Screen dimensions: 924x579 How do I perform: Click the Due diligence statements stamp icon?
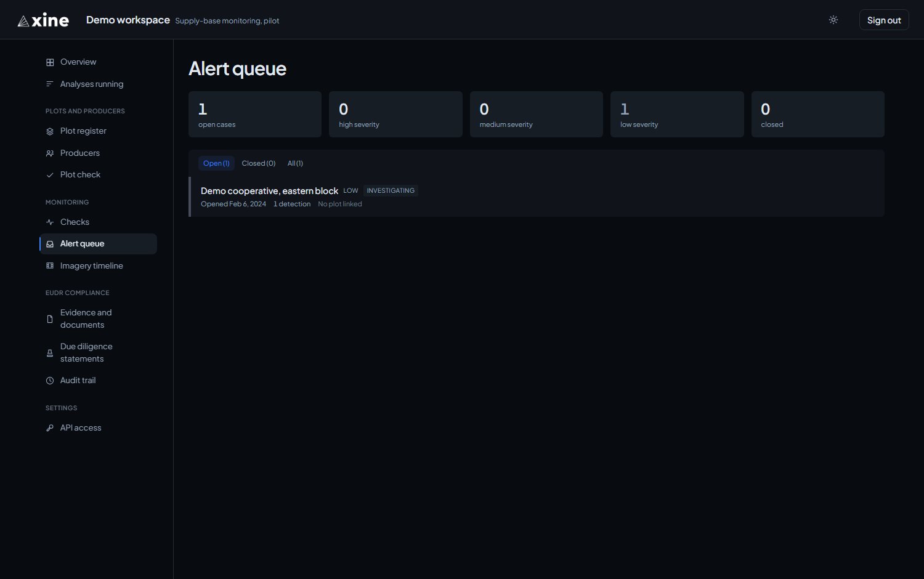(50, 353)
